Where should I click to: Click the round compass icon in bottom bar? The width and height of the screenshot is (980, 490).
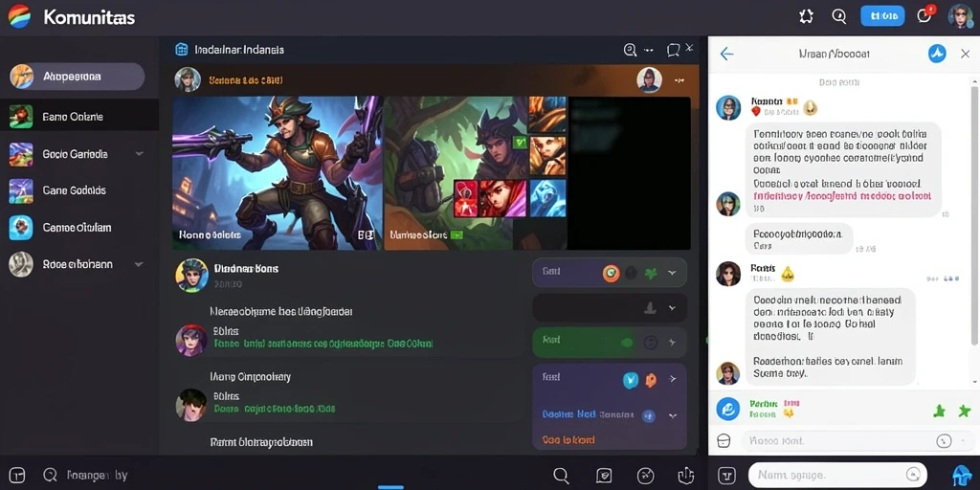click(646, 476)
